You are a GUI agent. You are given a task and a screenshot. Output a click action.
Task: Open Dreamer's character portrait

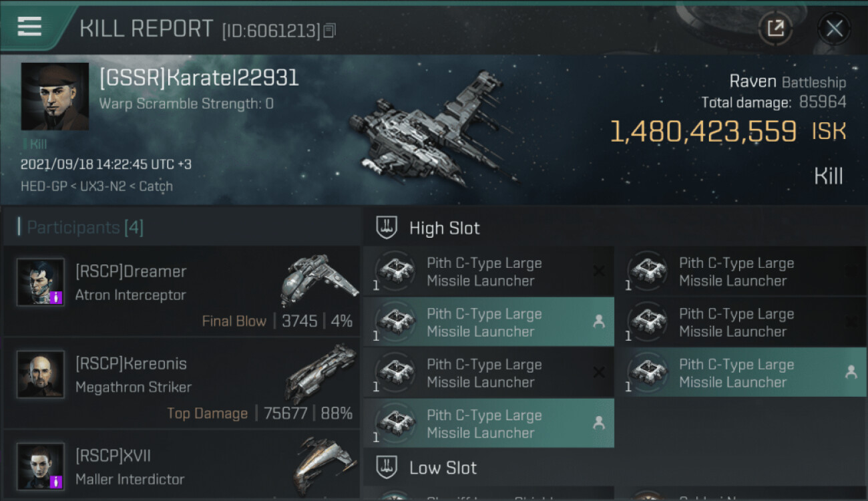41,282
